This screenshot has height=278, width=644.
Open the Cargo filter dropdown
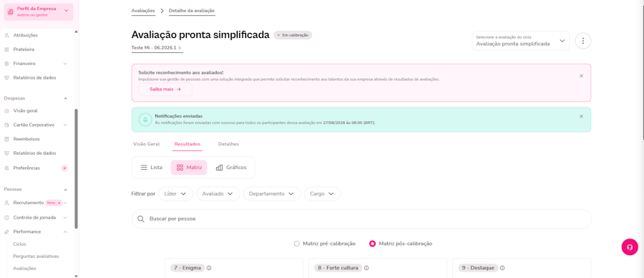tap(322, 193)
